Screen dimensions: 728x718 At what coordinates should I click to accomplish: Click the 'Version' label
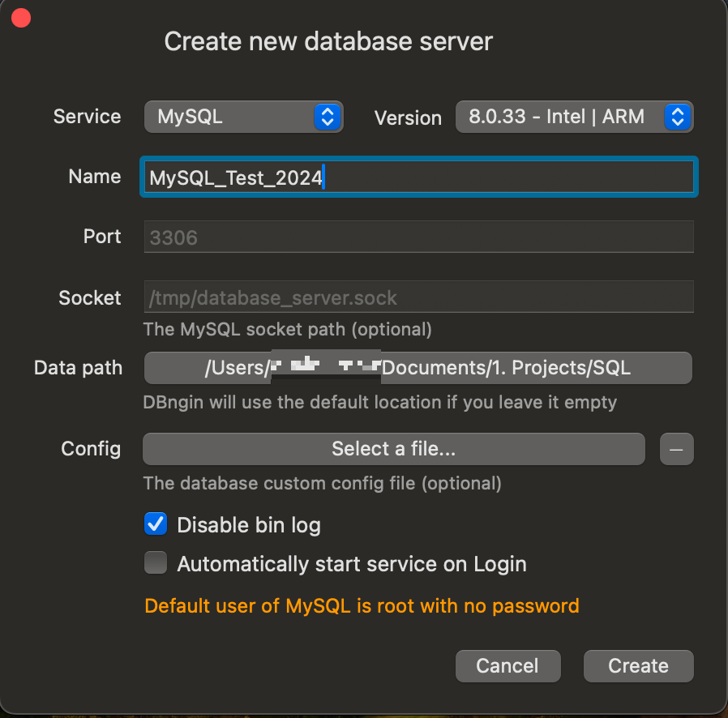408,118
